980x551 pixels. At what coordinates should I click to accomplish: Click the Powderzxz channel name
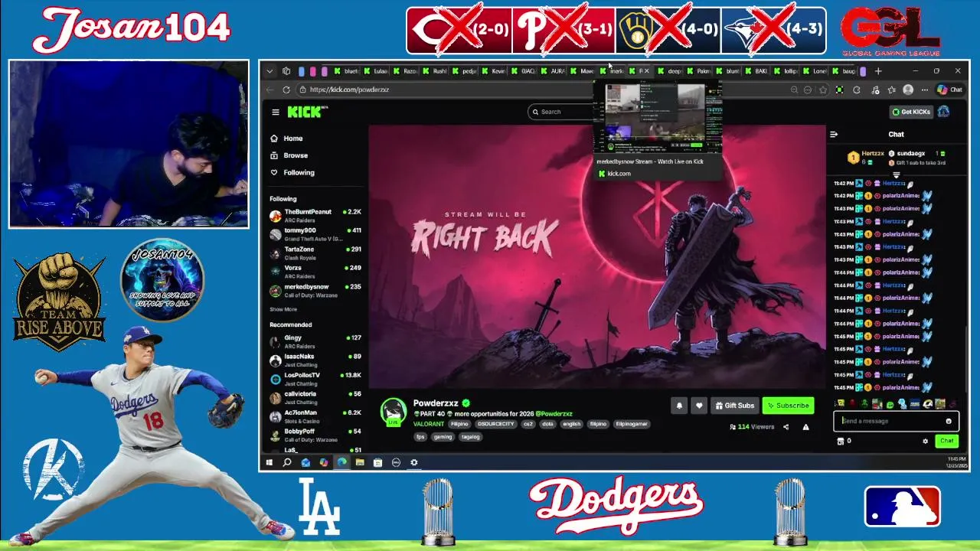tap(436, 403)
